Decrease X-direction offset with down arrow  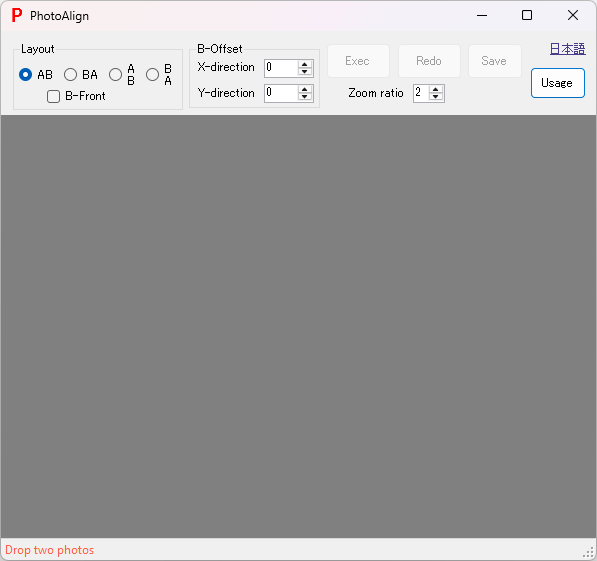[305, 72]
